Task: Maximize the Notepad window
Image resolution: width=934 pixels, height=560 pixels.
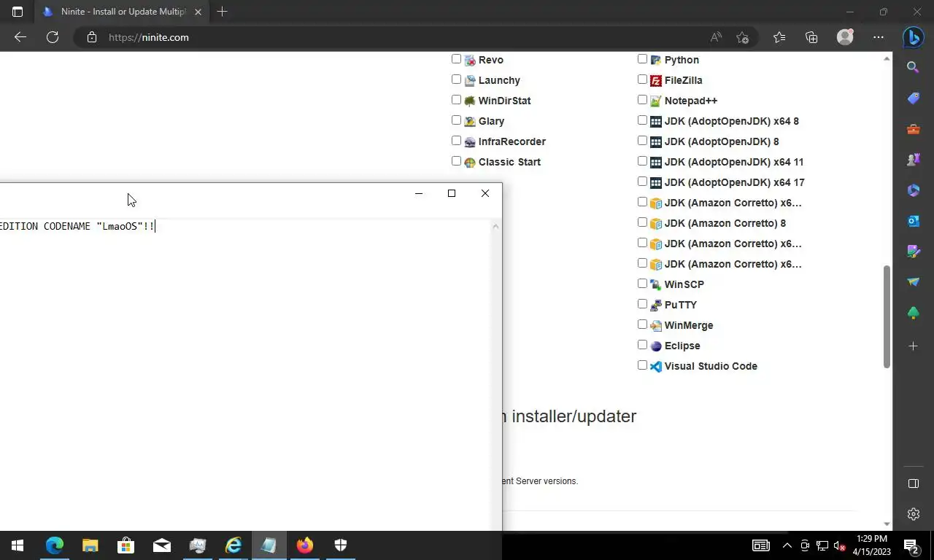Action: click(452, 193)
